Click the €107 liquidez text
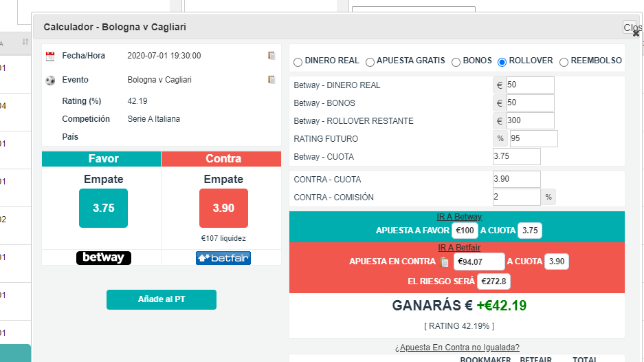Image resolution: width=644 pixels, height=362 pixels. 223,239
